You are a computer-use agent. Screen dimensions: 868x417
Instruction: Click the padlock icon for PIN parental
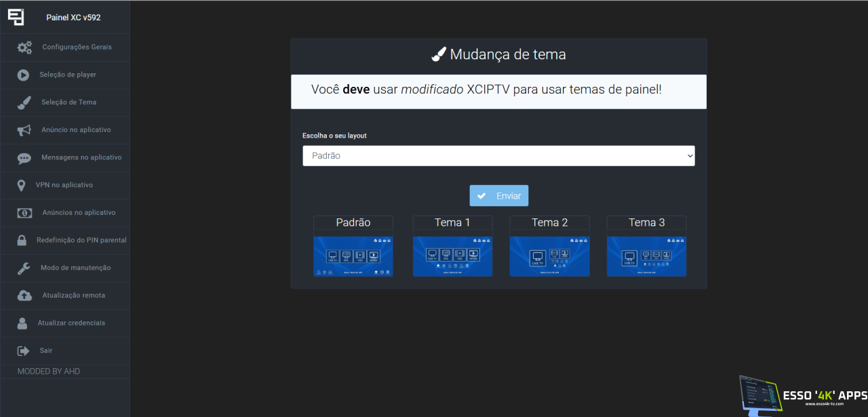[22, 241]
